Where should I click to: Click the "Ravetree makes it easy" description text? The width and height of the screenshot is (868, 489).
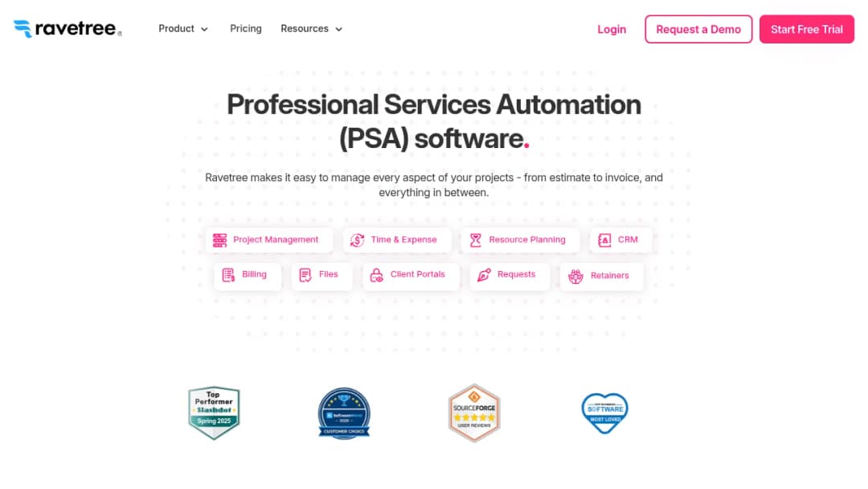click(x=434, y=185)
